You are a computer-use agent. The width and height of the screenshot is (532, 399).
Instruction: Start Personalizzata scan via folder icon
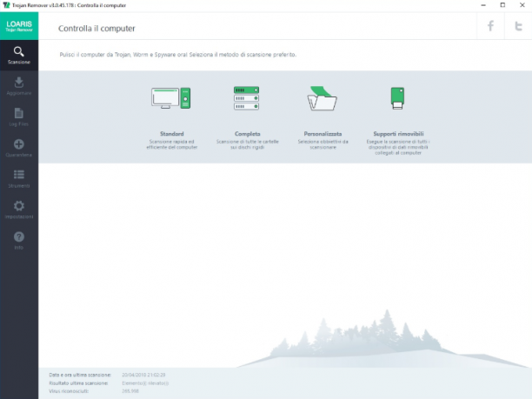point(322,98)
